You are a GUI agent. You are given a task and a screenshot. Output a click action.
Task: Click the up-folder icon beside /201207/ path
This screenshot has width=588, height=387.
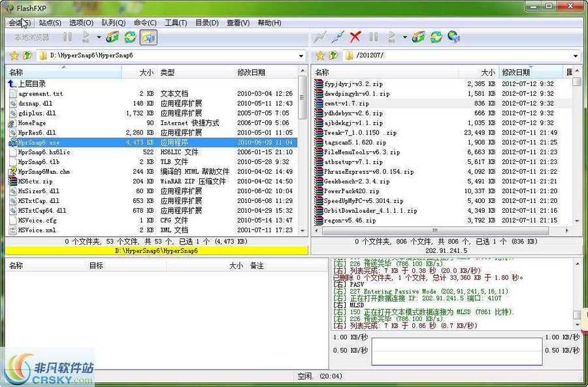pyautogui.click(x=333, y=56)
